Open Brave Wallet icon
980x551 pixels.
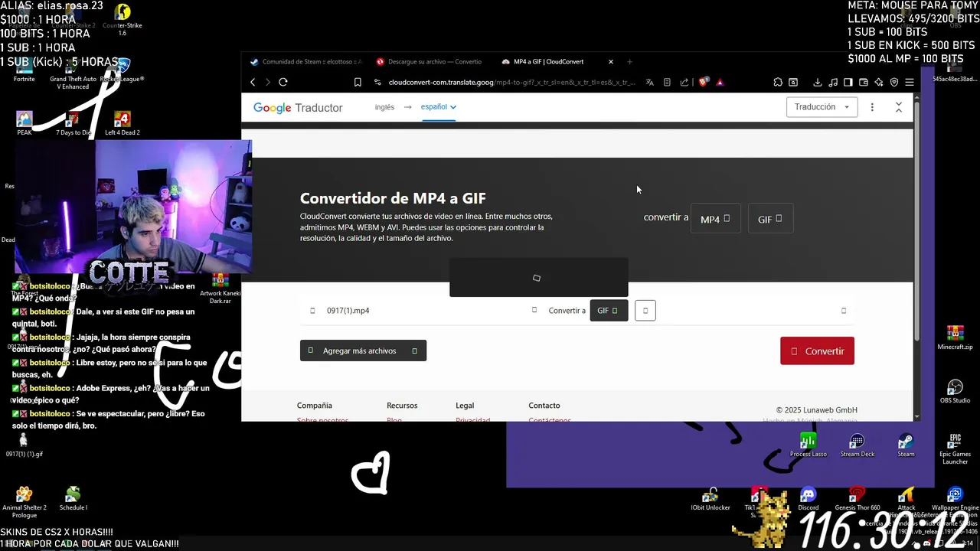864,82
